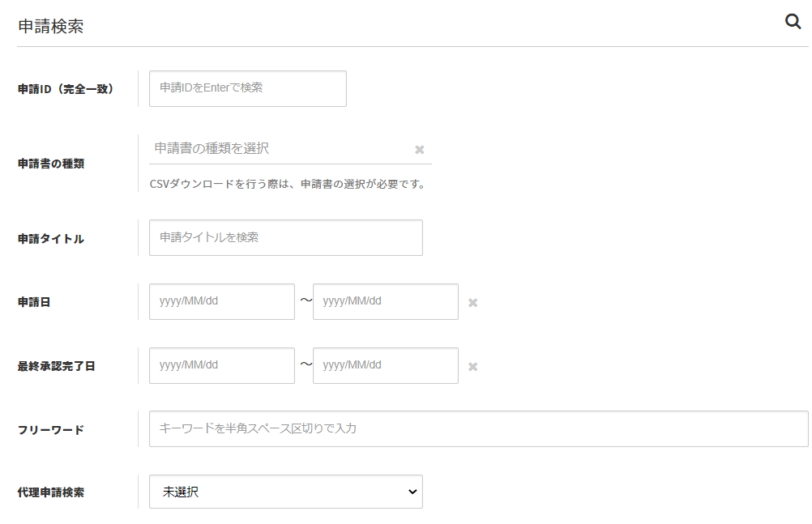The image size is (812, 524).
Task: Click the 申請日 start date field
Action: [221, 301]
